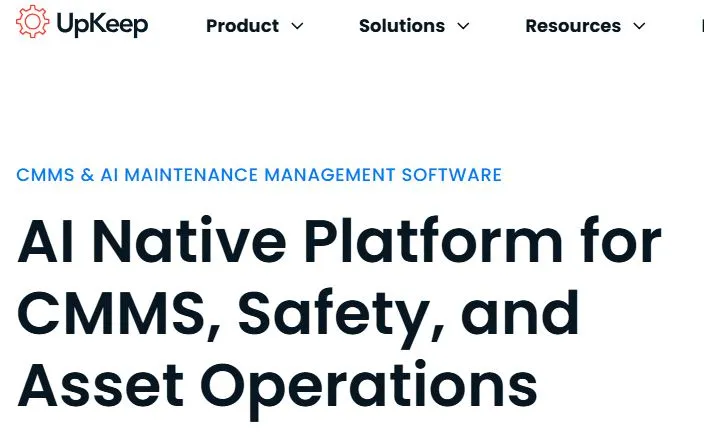Click the UpKeep gear logo icon

32,22
